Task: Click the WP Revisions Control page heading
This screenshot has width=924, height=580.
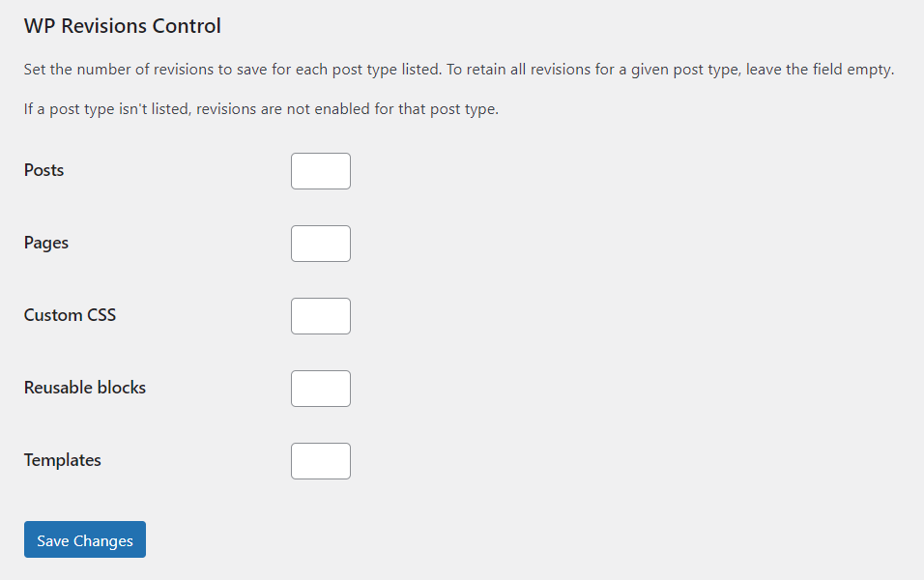Action: (122, 26)
